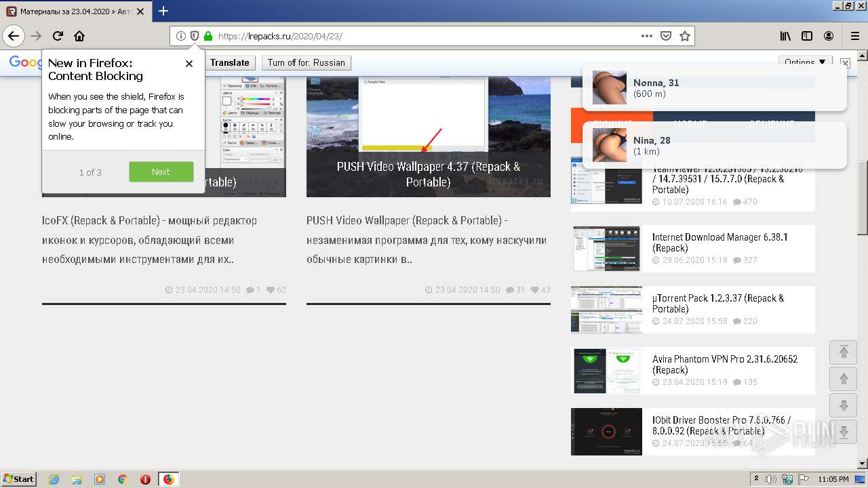
Task: Click the Avira Phantom VPN thumbnail
Action: [606, 371]
